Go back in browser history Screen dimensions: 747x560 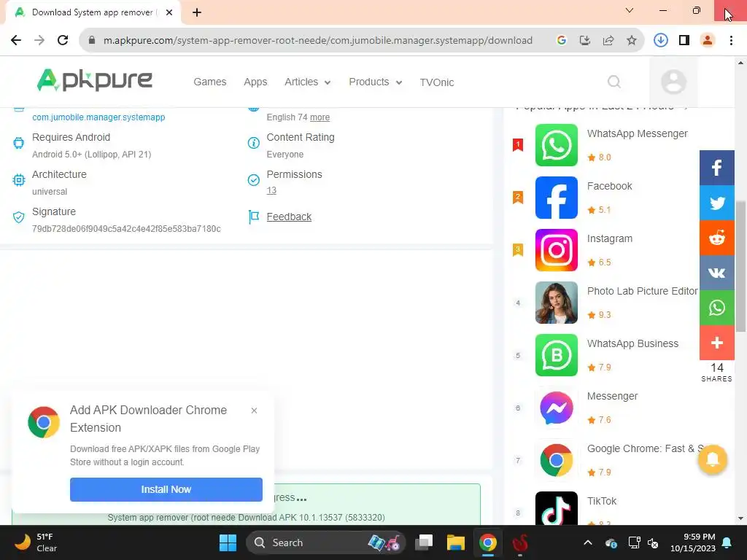[x=16, y=41]
